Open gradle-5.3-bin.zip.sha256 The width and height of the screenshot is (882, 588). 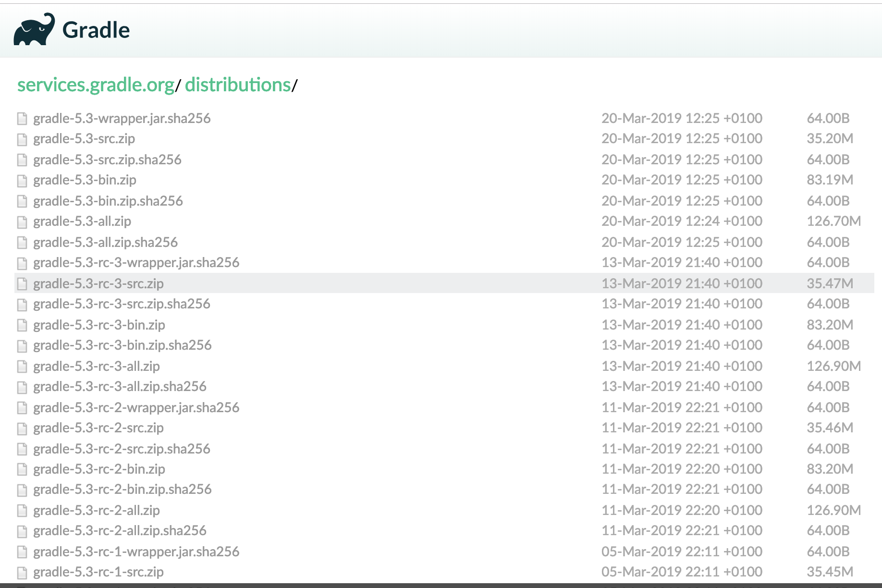(108, 201)
